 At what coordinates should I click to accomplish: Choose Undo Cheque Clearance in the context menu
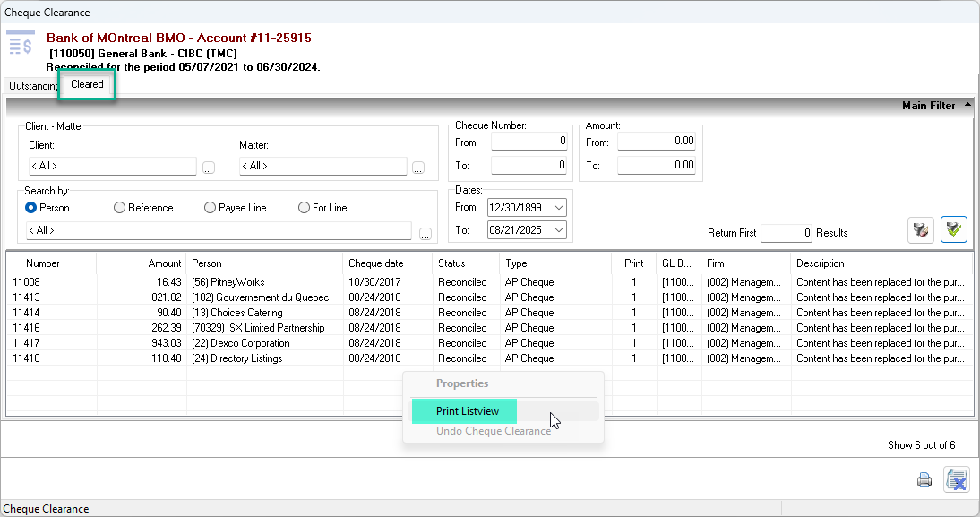tap(493, 431)
